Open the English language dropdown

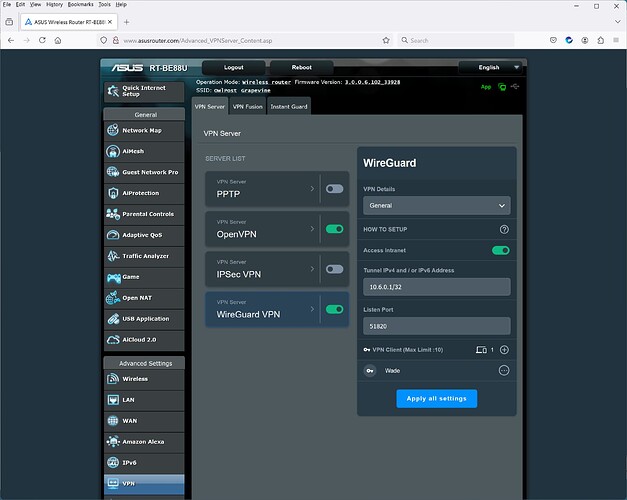coord(491,67)
